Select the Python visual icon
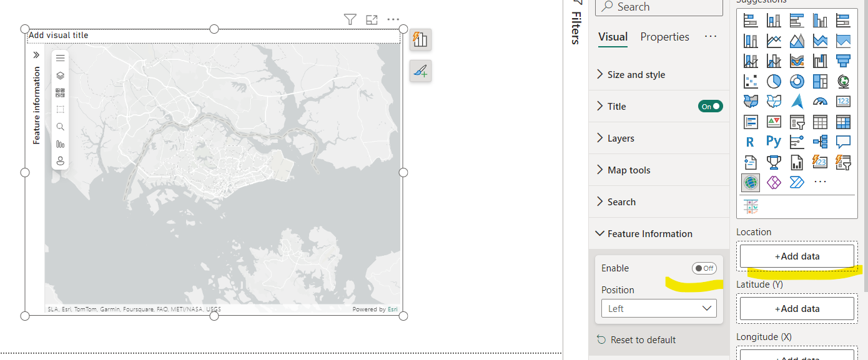The height and width of the screenshot is (360, 868). 774,142
